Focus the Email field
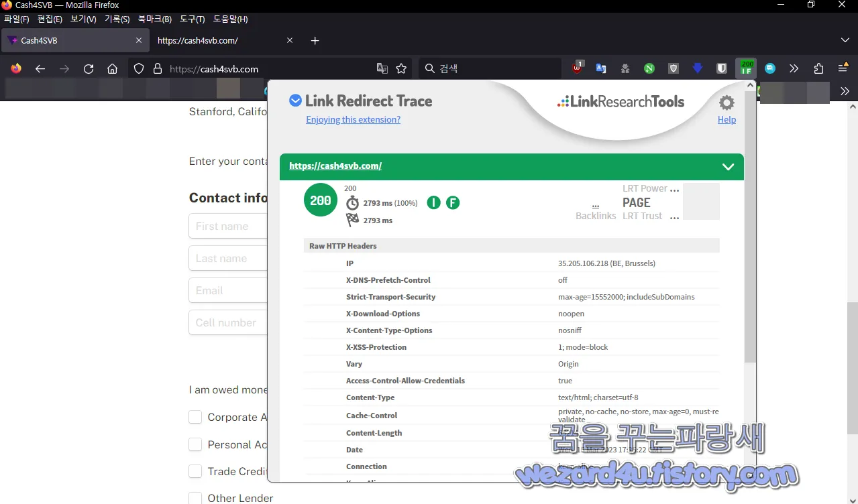Screen dimensions: 858x504 [x=228, y=290]
